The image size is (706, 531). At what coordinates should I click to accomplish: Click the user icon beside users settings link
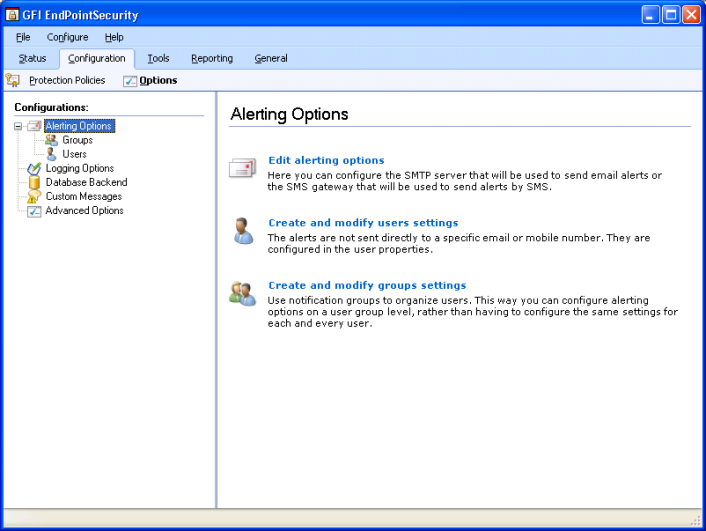243,231
